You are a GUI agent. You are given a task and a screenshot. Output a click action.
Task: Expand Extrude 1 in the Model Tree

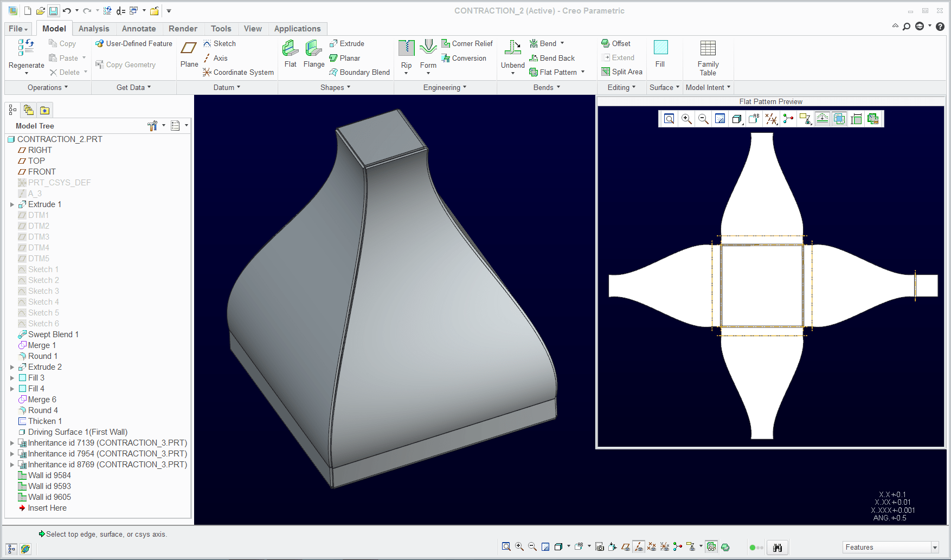(x=12, y=204)
